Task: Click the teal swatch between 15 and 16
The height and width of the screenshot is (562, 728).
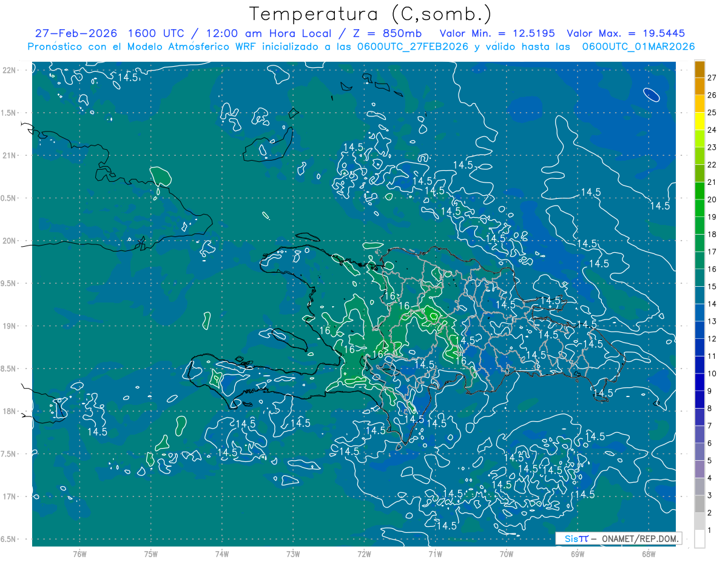Action: point(699,278)
